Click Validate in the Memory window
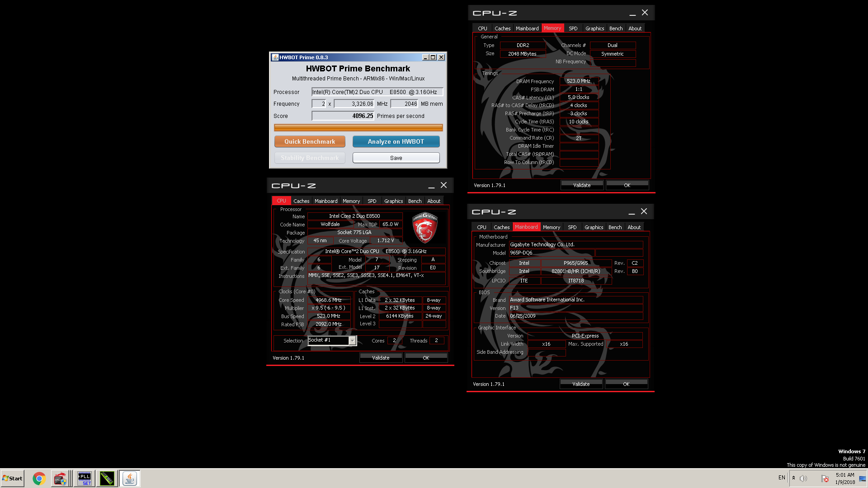Image resolution: width=868 pixels, height=488 pixels. (582, 185)
